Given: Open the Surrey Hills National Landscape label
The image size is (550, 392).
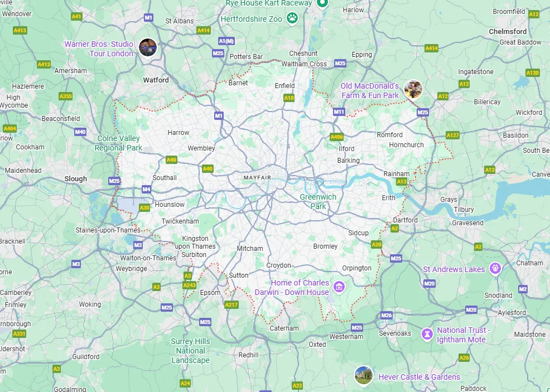Looking at the screenshot, I should [x=190, y=351].
